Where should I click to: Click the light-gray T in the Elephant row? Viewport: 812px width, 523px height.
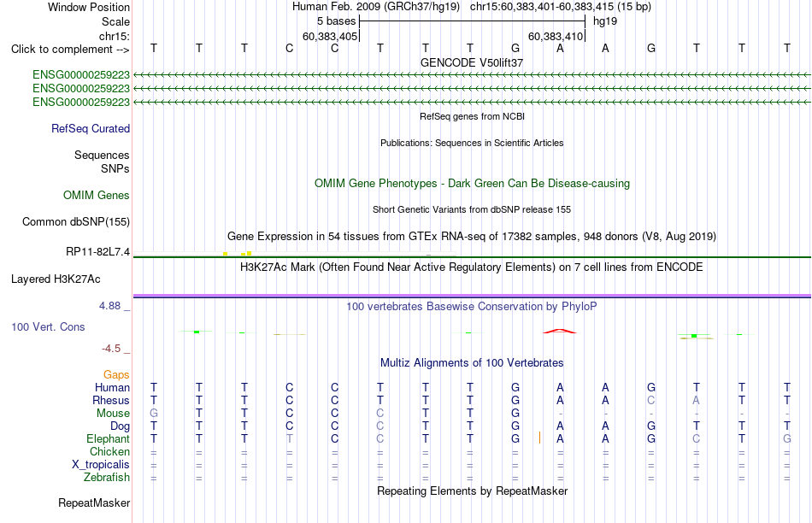click(290, 438)
